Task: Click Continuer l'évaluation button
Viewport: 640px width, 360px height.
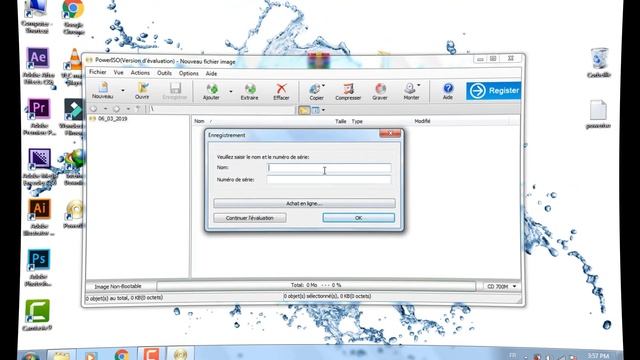Action: click(x=250, y=218)
